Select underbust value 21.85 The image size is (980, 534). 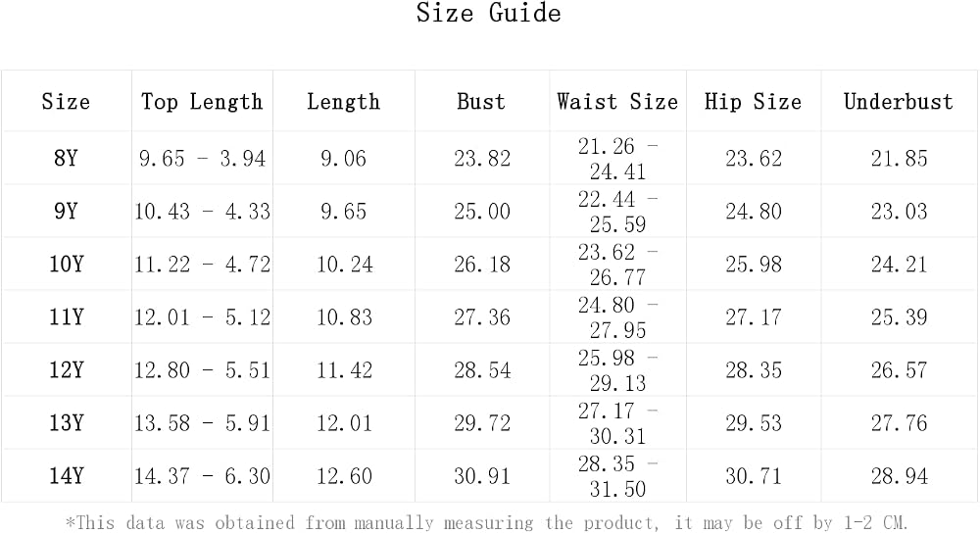pos(900,159)
